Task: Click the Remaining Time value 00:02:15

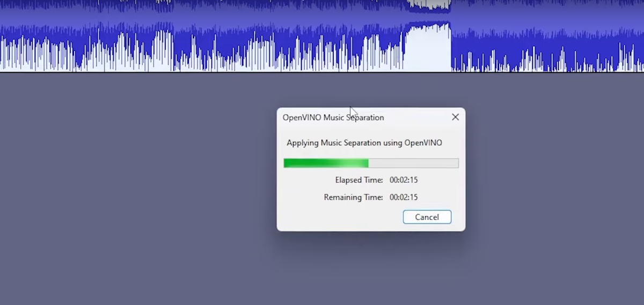Action: (404, 197)
